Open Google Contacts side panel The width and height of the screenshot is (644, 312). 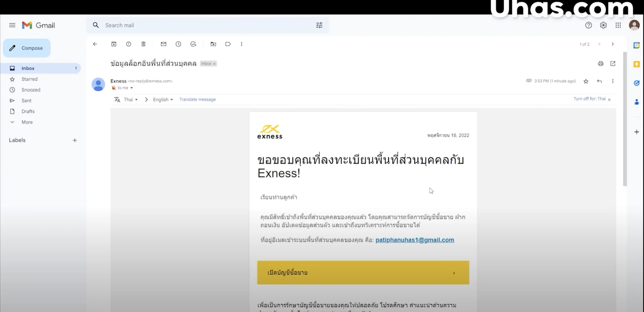pyautogui.click(x=637, y=102)
